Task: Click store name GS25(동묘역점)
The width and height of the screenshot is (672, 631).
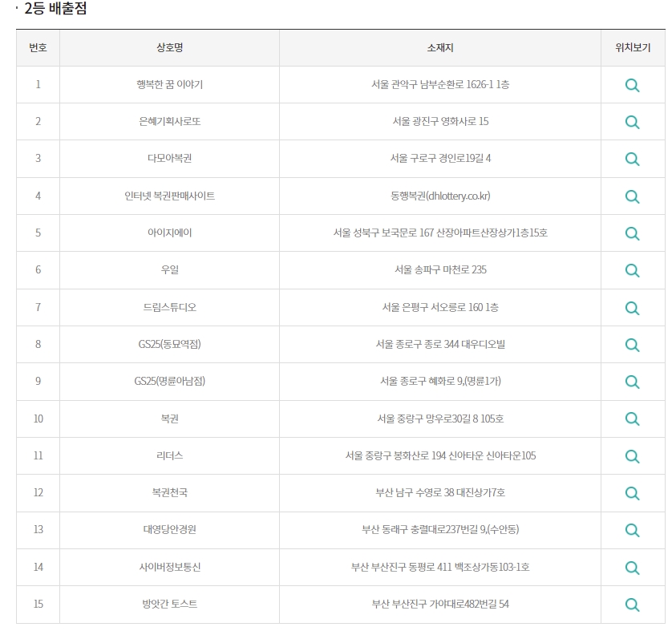Action: 170,344
